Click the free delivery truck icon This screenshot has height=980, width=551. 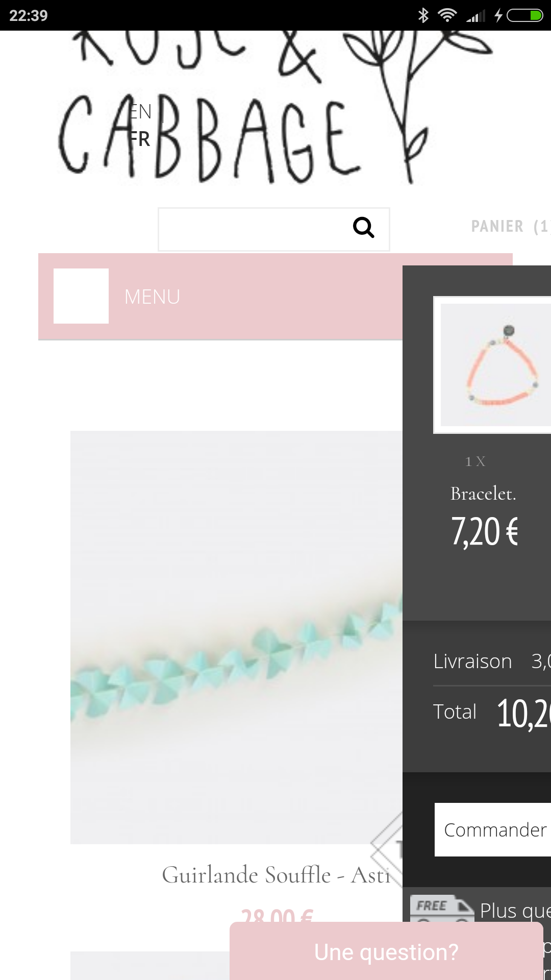pos(442,909)
